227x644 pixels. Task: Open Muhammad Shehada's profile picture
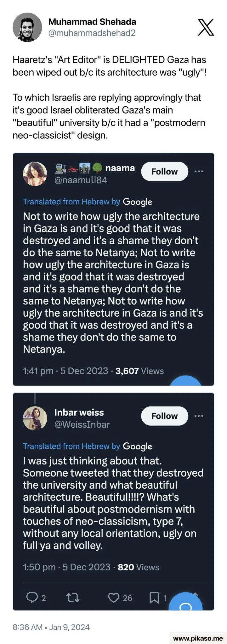27,27
